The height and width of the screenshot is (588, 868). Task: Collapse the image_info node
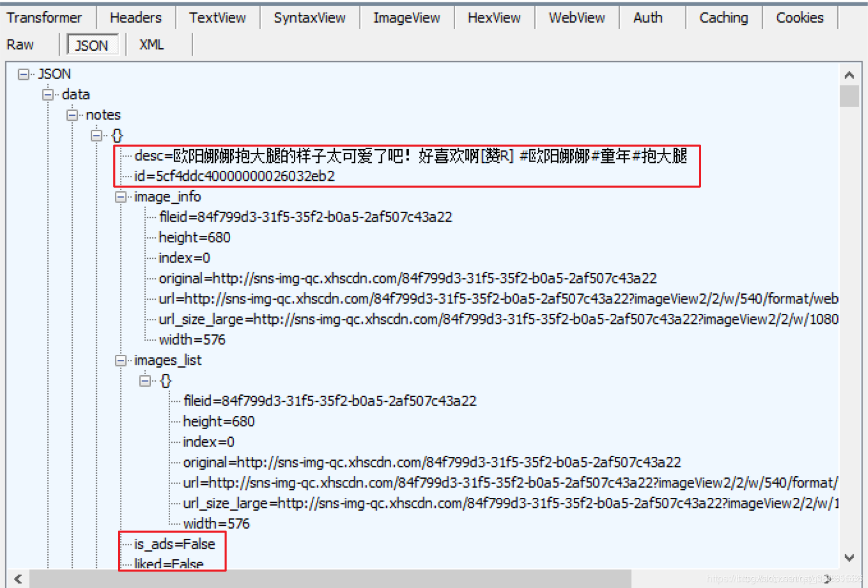pos(120,197)
